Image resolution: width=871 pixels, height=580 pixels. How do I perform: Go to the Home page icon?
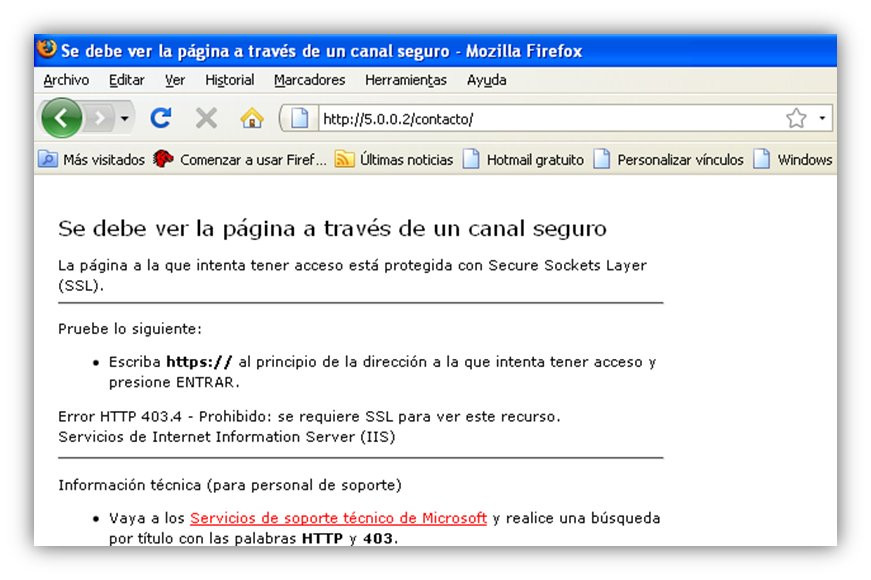252,118
